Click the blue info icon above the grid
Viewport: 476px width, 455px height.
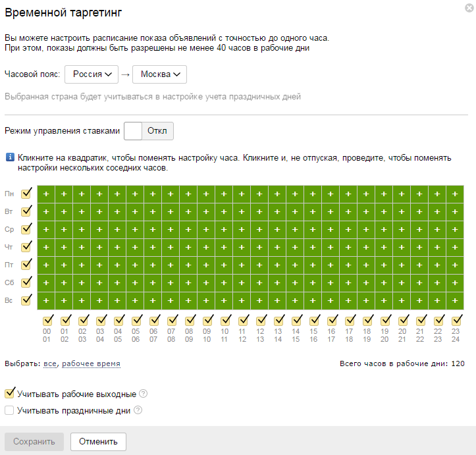tap(10, 157)
